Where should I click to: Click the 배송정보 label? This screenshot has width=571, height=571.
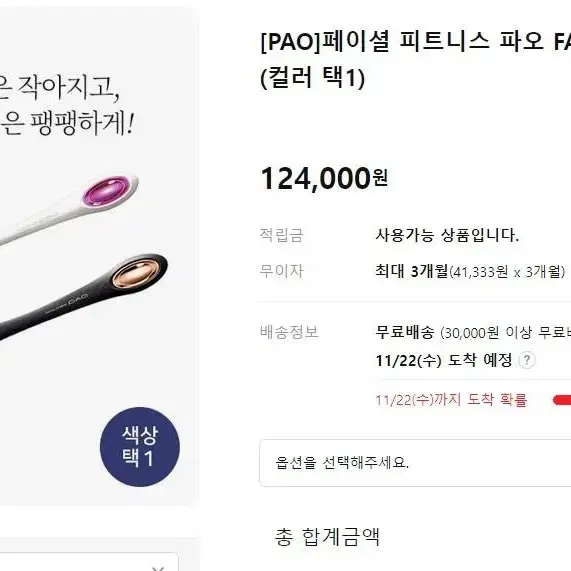pos(289,332)
